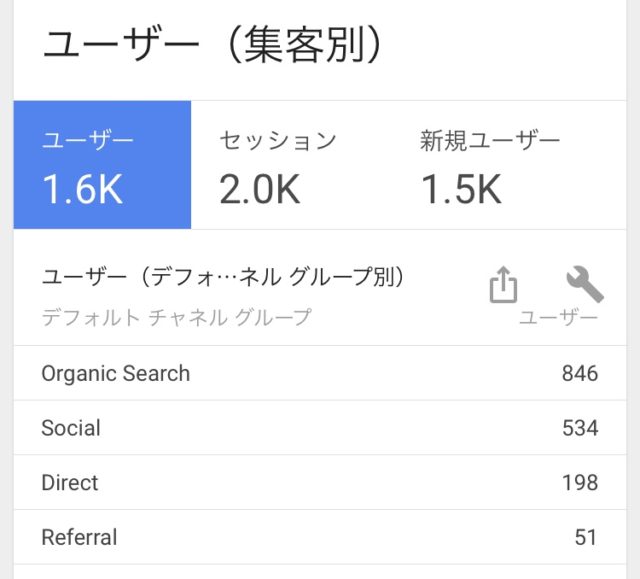Switch to the セッション 2.0K tab
Screen dimensions: 640x579
click(292, 165)
